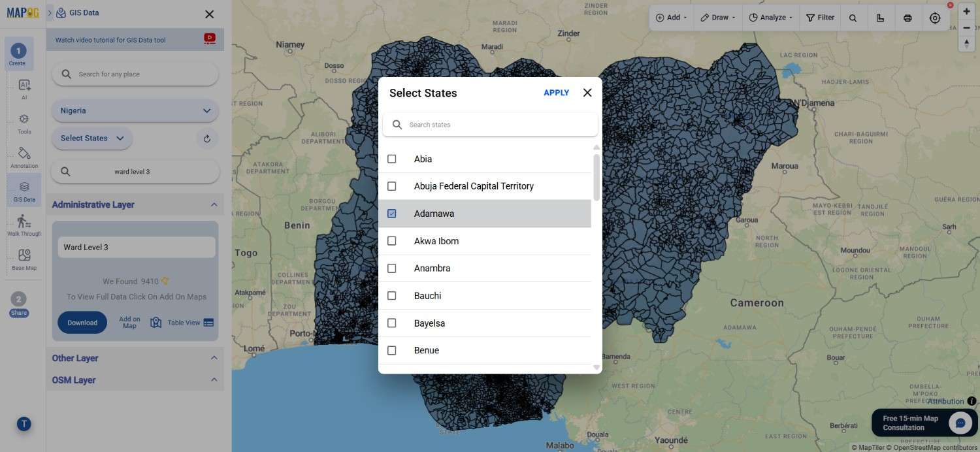Open the Annotation sidebar item
This screenshot has width=980, height=452.
pyautogui.click(x=24, y=157)
